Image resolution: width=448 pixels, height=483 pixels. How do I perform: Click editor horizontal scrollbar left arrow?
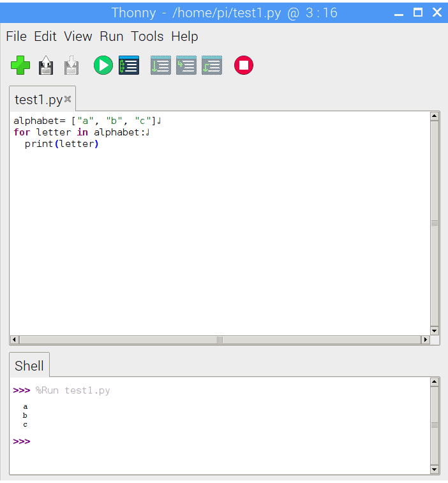(x=14, y=340)
